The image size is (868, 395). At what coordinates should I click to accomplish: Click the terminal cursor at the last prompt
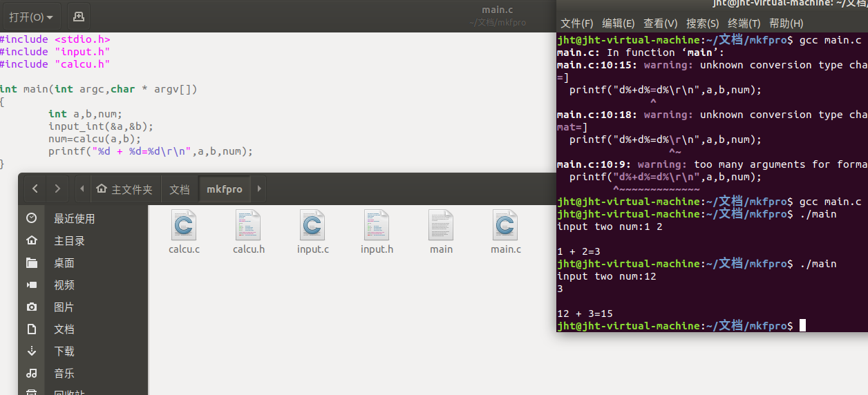(802, 326)
